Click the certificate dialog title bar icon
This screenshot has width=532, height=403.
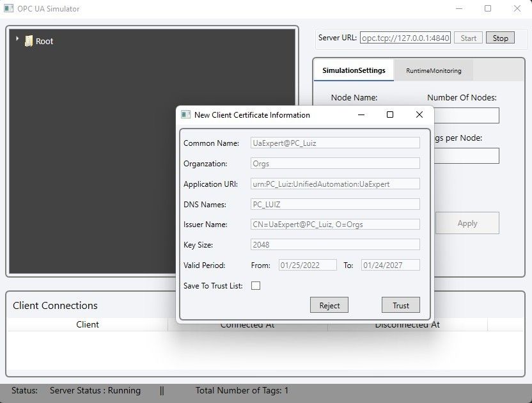click(186, 115)
